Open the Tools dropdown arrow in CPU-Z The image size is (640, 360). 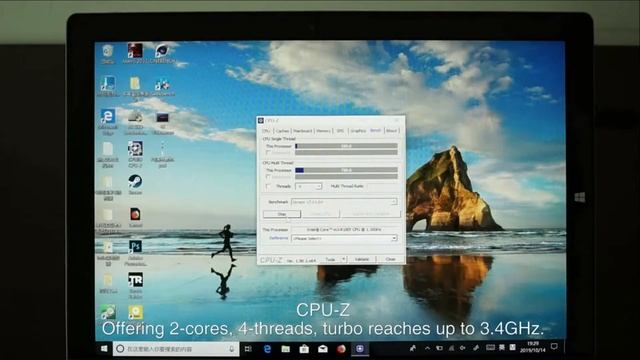pyautogui.click(x=344, y=259)
